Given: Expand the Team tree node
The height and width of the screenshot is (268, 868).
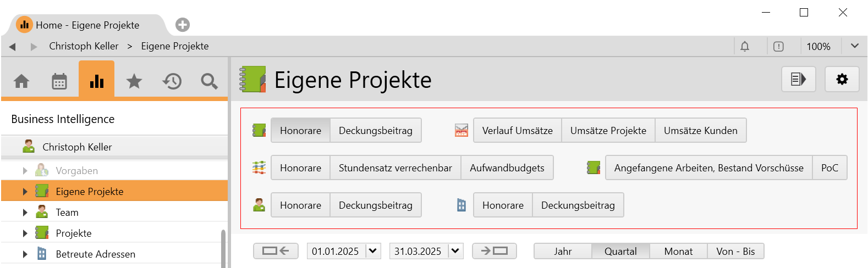Looking at the screenshot, I should [x=25, y=213].
